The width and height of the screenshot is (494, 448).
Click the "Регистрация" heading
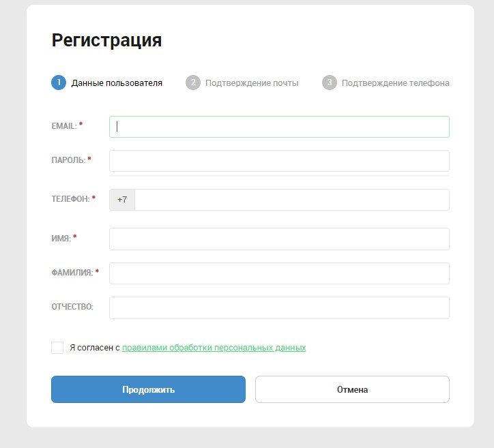coord(106,40)
